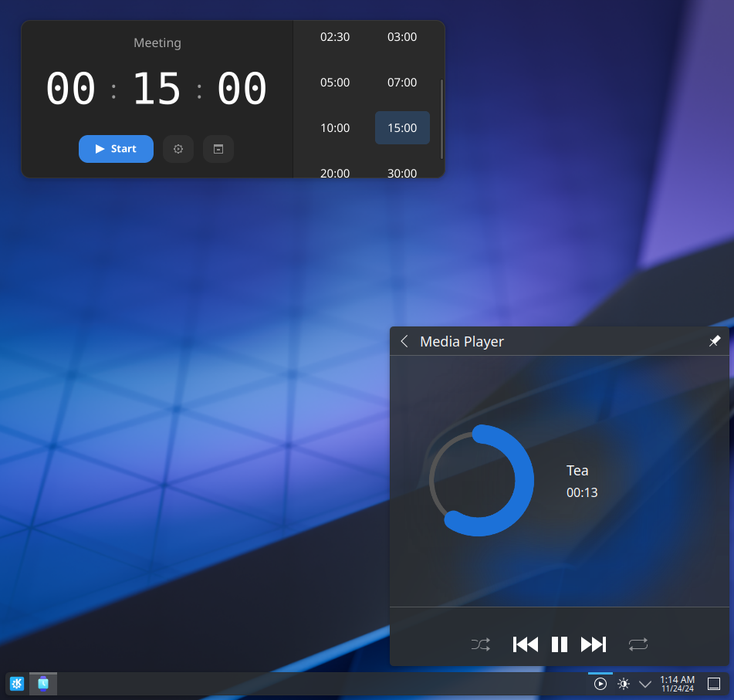The width and height of the screenshot is (734, 700).
Task: Click the preset list scrollbar
Action: (x=441, y=120)
